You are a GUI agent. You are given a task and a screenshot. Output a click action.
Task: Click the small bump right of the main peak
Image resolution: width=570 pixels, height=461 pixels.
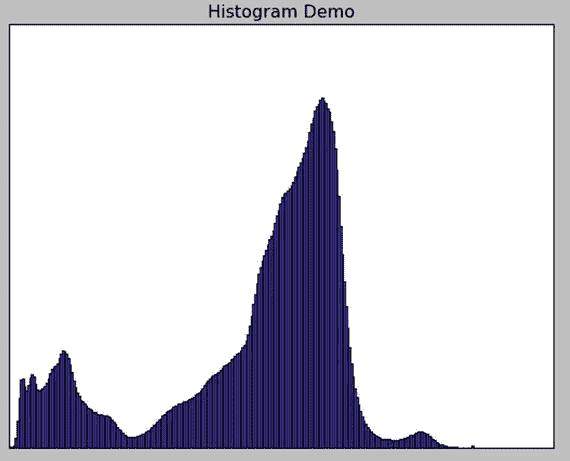click(x=421, y=433)
